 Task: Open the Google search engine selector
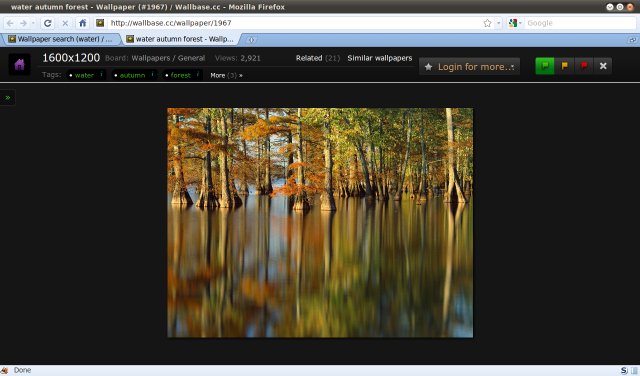coord(515,23)
